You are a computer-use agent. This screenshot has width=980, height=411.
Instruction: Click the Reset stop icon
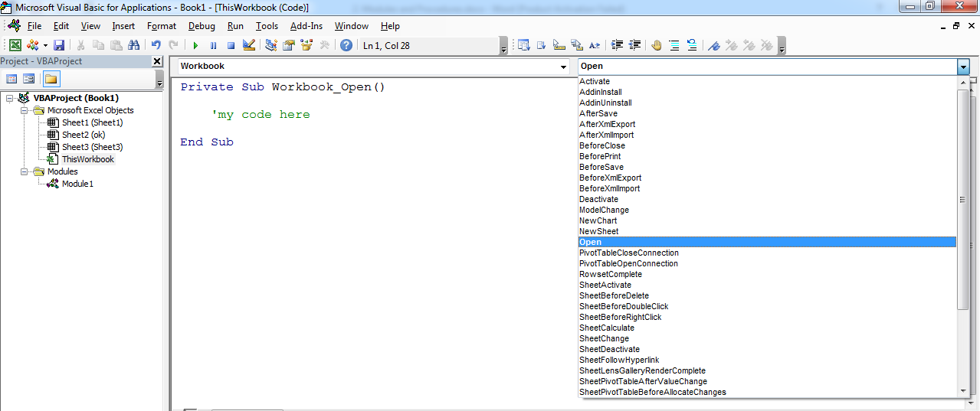[231, 45]
